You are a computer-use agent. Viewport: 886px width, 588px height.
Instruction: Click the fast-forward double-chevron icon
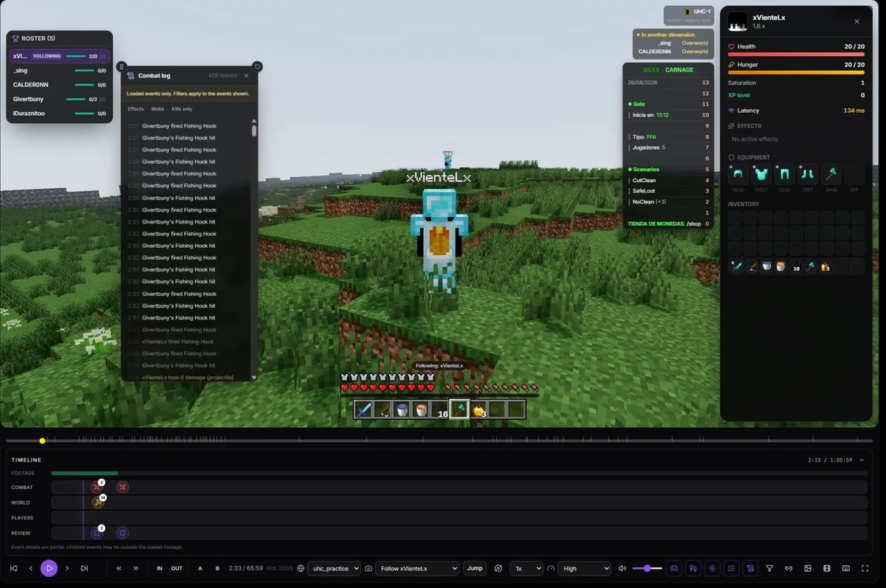click(136, 568)
